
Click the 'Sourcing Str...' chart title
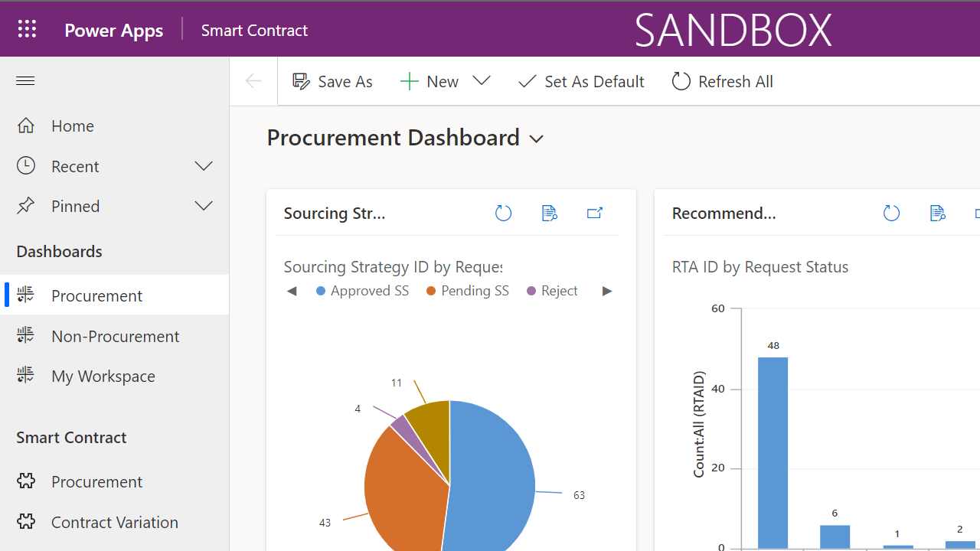coord(335,214)
